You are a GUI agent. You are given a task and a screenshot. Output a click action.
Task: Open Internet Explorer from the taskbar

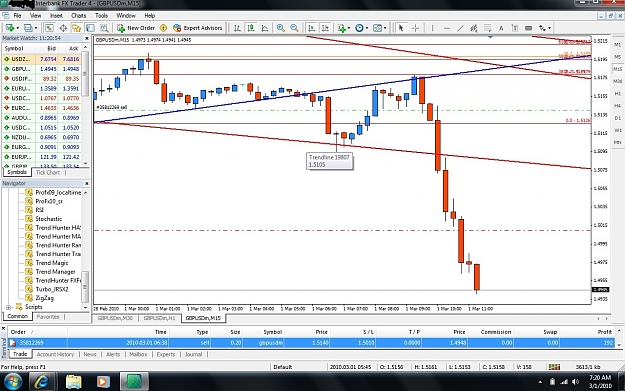tap(42, 381)
